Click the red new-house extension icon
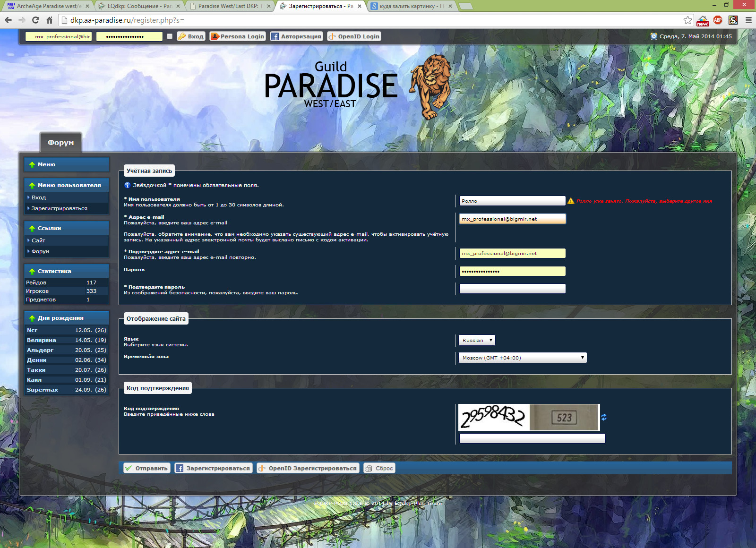Image resolution: width=756 pixels, height=548 pixels. [703, 20]
